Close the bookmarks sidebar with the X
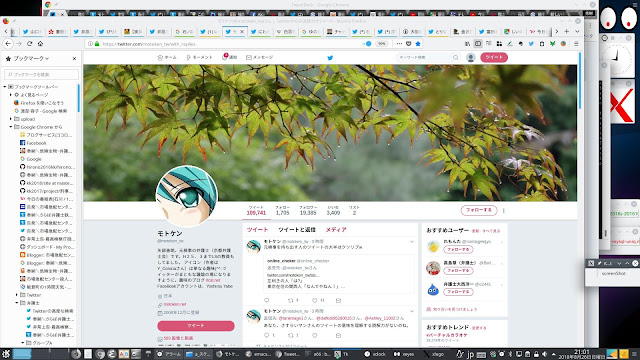This screenshot has height=360, width=640. tap(74, 59)
